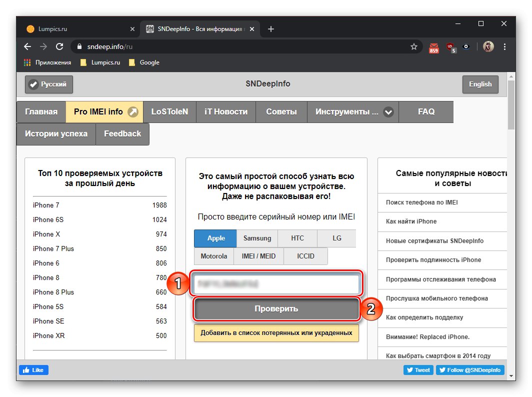The width and height of the screenshot is (532, 397).
Task: Expand the Инструменты dropdown chevron
Action: click(x=388, y=112)
